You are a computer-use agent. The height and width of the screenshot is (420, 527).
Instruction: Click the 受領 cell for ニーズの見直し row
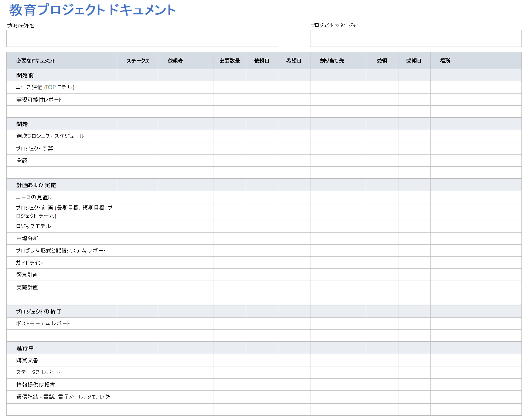(382, 197)
